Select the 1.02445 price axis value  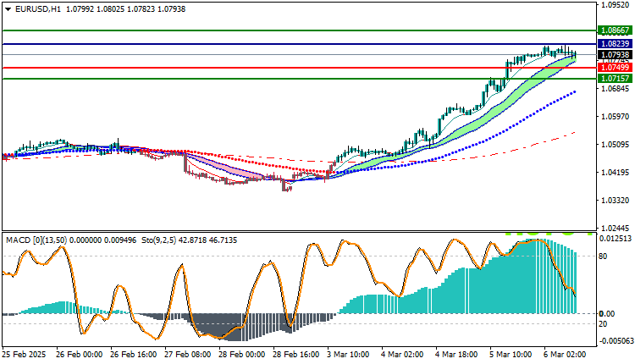(616, 228)
